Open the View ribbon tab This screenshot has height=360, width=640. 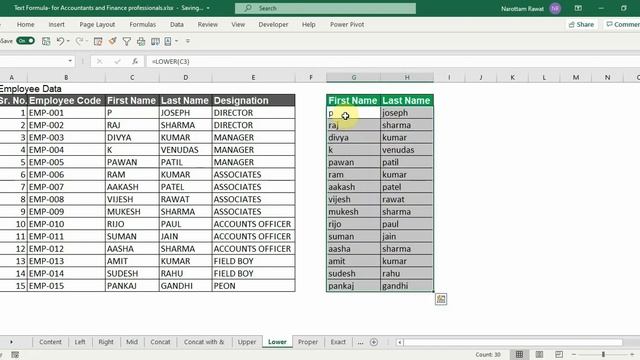[238, 24]
